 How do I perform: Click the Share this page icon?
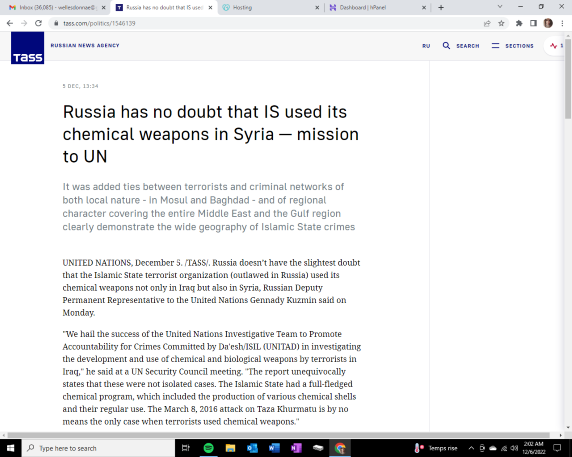[x=487, y=23]
